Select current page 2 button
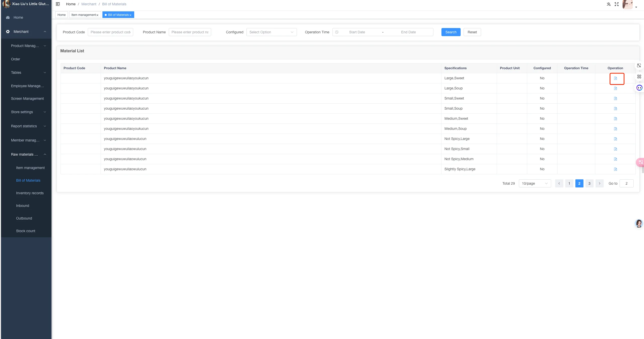The height and width of the screenshot is (339, 644). click(x=579, y=183)
